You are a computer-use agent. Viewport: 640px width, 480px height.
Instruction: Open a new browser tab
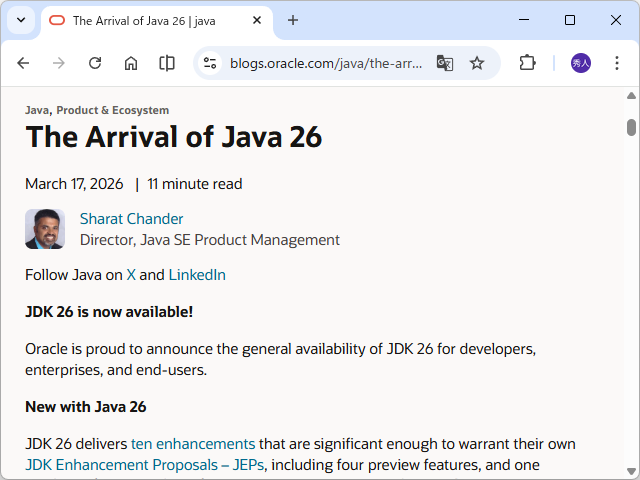pyautogui.click(x=293, y=20)
